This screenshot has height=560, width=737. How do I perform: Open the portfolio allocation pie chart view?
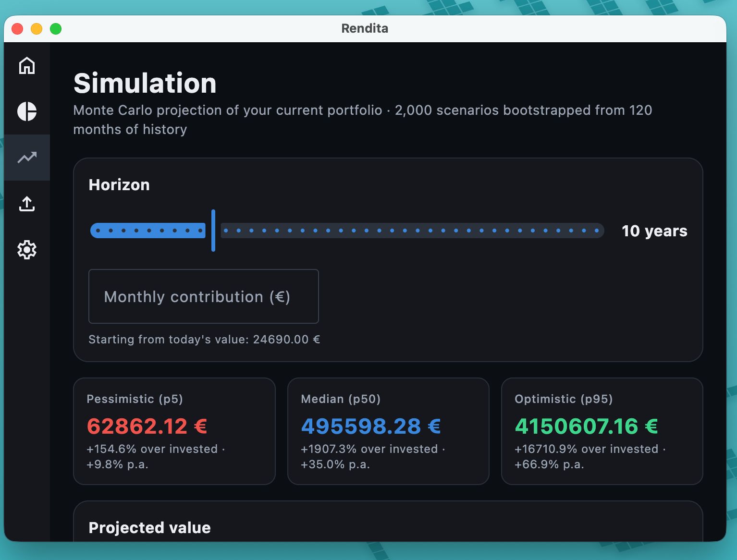tap(27, 111)
